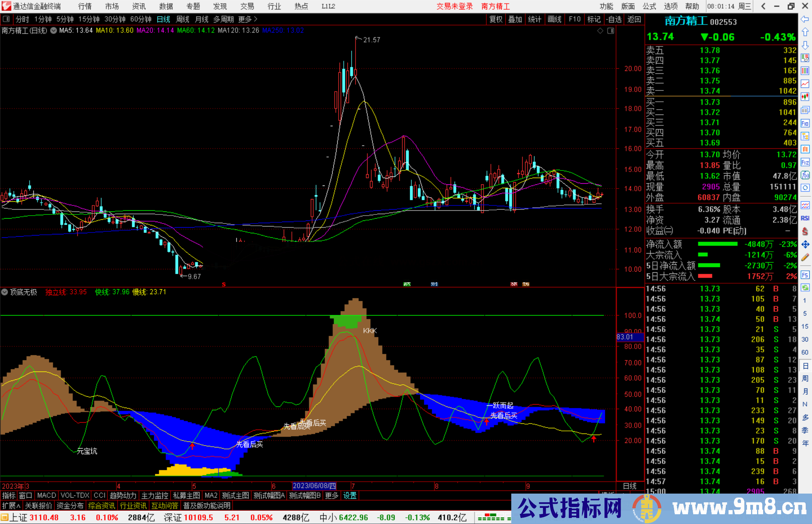Screen dimensions: 812x524
Task: Select the blue move cross-arrows icon
Action: coord(805,245)
